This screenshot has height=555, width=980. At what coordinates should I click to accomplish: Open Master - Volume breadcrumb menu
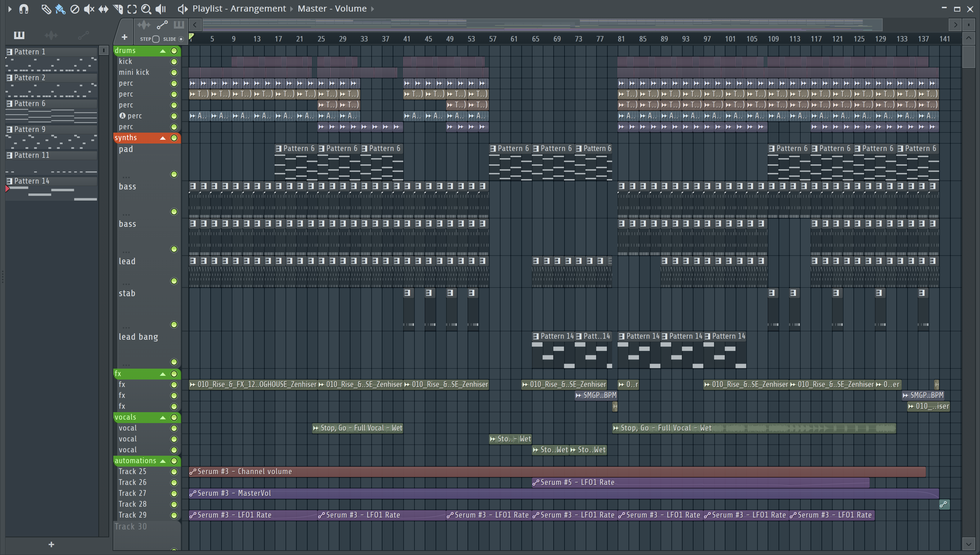point(332,9)
